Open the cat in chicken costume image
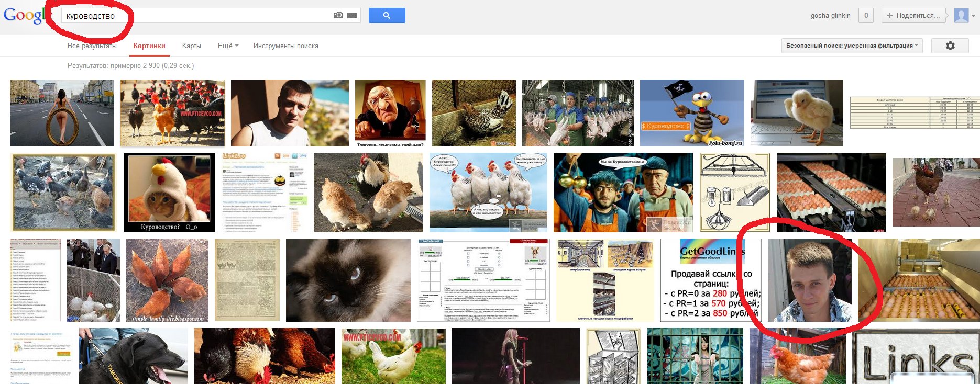Screen dimensions: 980x384 click(169, 193)
